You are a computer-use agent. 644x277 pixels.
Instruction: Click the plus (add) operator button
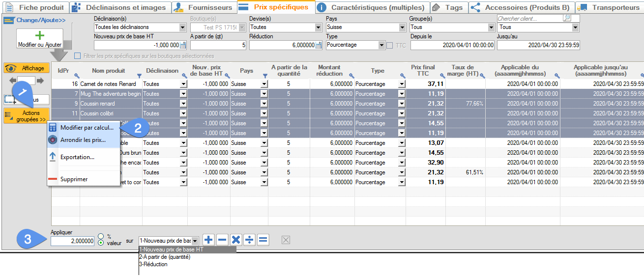click(x=208, y=240)
